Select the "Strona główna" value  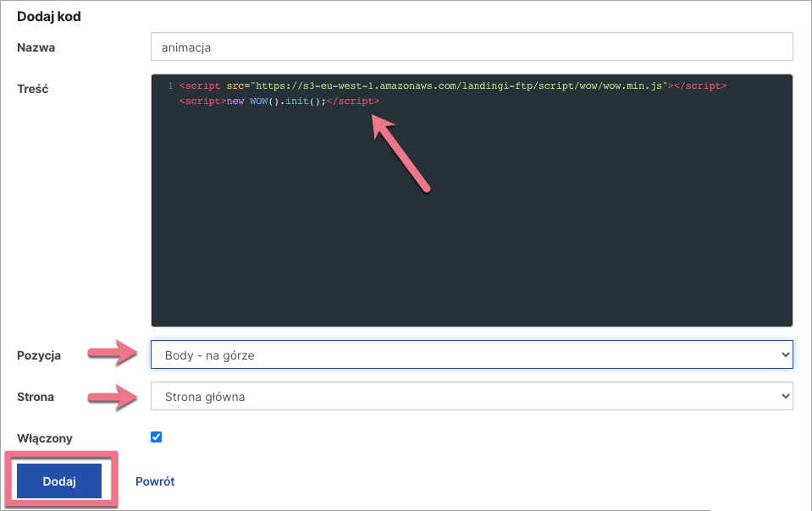tap(204, 396)
